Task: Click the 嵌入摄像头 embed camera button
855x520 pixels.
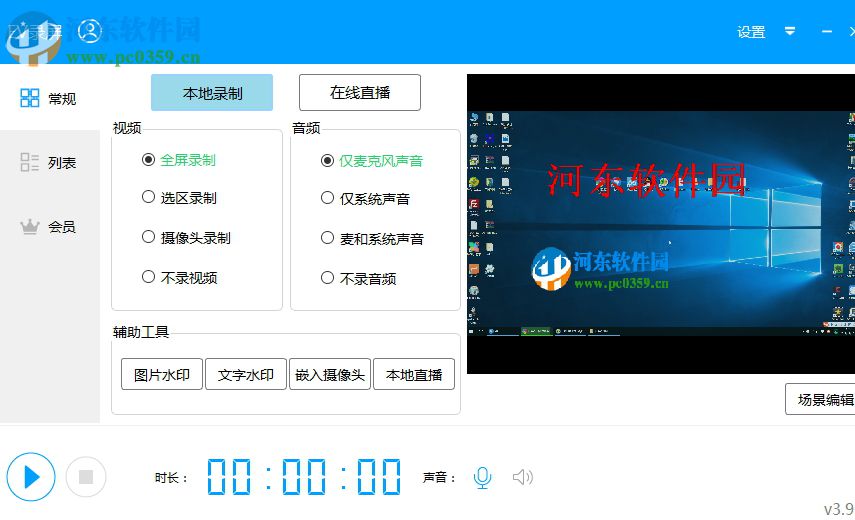Action: coord(330,374)
